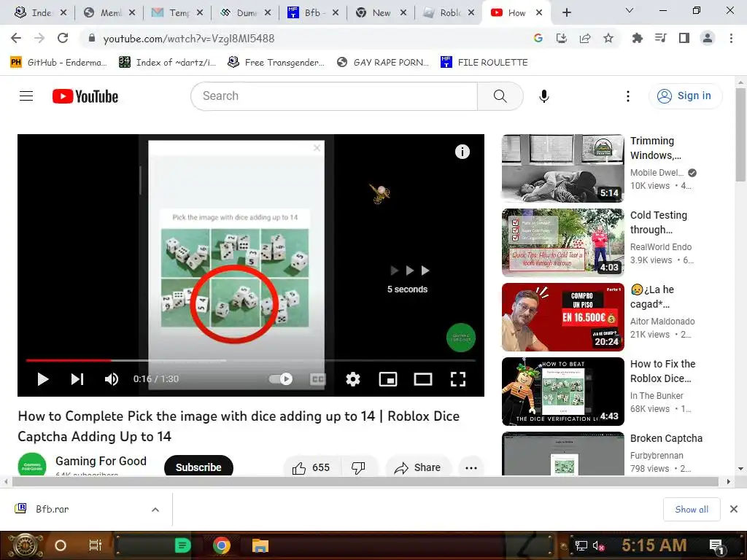Open Google icon in address bar
The height and width of the screenshot is (560, 747).
click(x=538, y=38)
